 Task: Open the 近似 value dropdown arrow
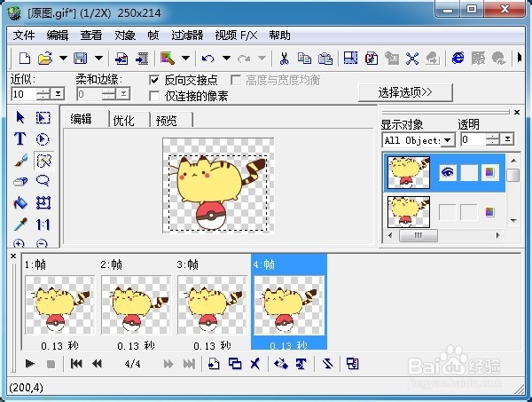click(58, 94)
